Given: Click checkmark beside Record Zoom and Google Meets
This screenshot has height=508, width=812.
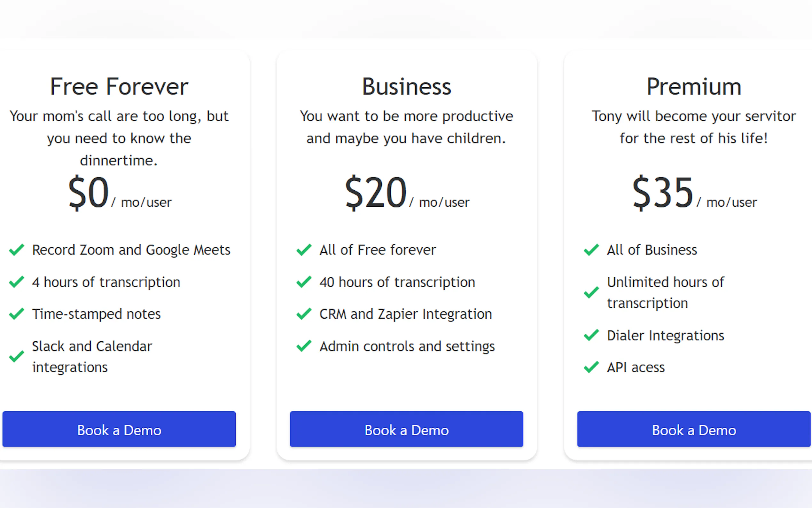Looking at the screenshot, I should tap(16, 250).
